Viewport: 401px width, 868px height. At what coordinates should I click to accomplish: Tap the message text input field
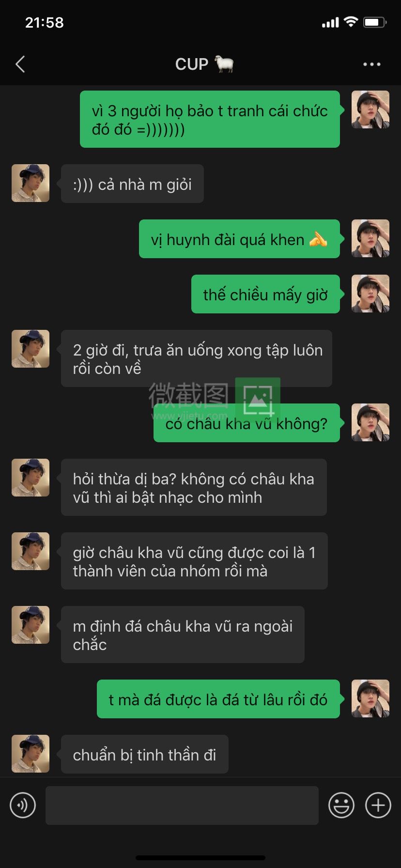[182, 805]
